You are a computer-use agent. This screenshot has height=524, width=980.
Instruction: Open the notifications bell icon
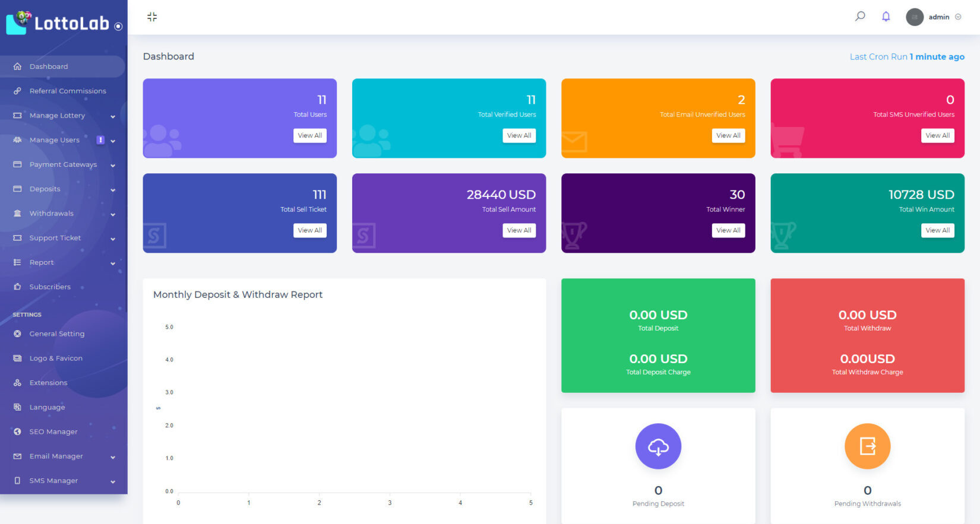886,17
